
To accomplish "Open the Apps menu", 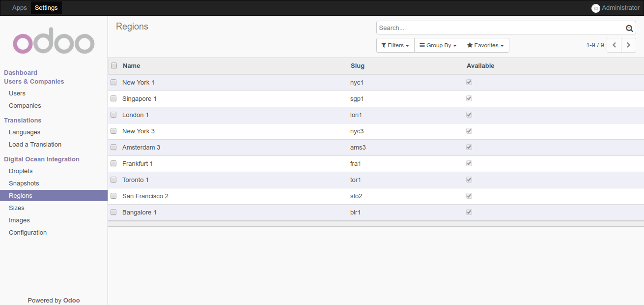I will 20,8.
